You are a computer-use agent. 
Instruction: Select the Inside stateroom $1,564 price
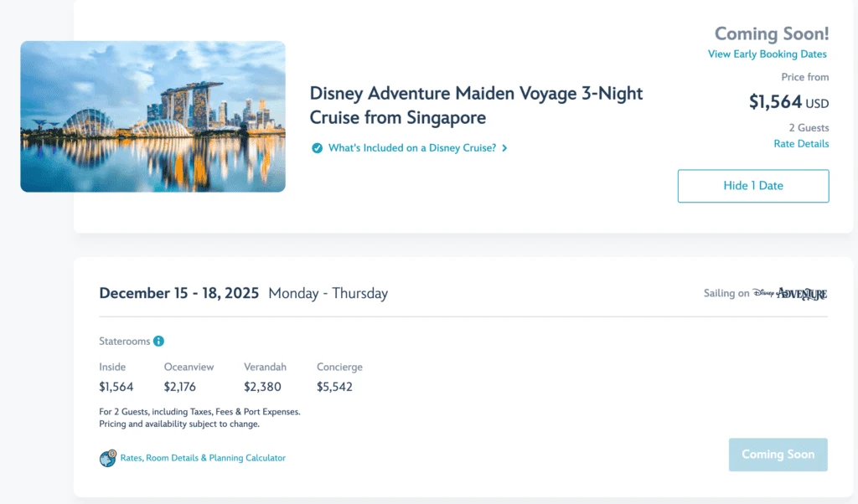pyautogui.click(x=116, y=387)
